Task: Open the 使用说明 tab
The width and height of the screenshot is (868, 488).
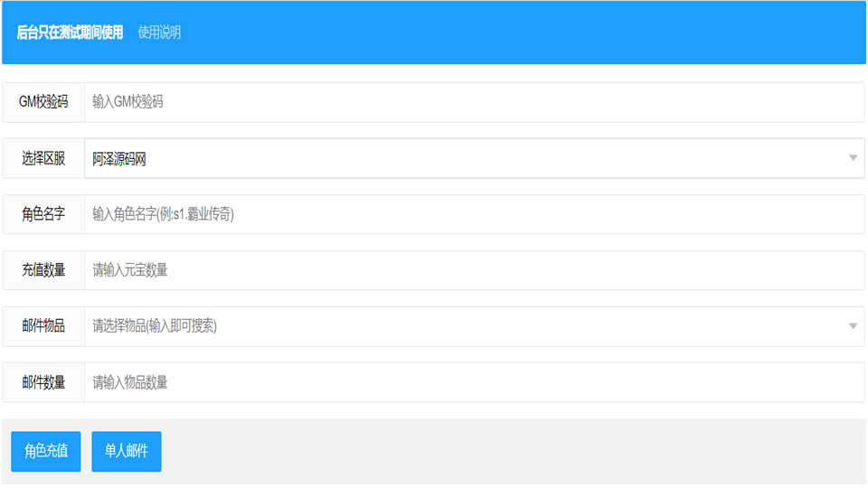Action: click(x=159, y=33)
